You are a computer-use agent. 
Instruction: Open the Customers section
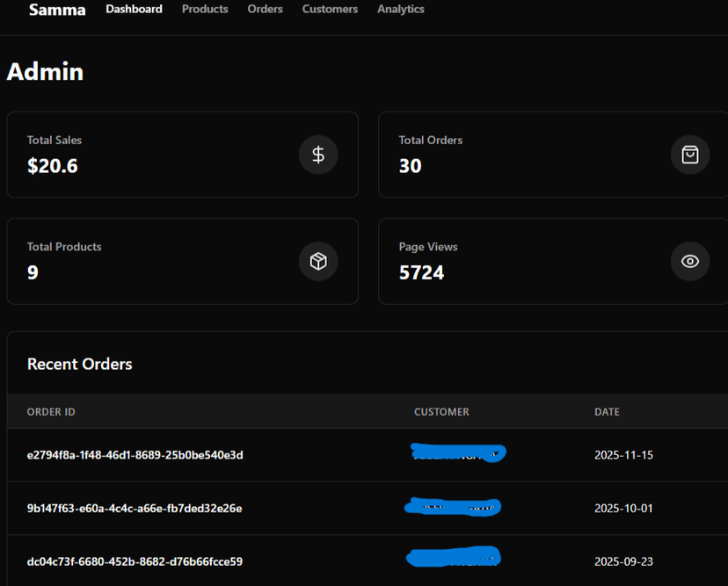[330, 9]
